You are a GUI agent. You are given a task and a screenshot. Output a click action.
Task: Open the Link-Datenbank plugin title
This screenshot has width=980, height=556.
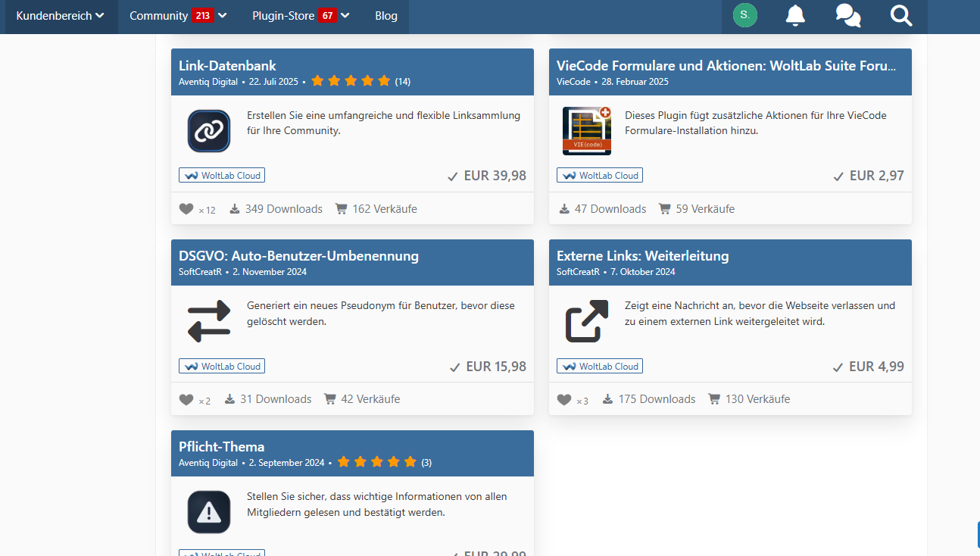227,66
